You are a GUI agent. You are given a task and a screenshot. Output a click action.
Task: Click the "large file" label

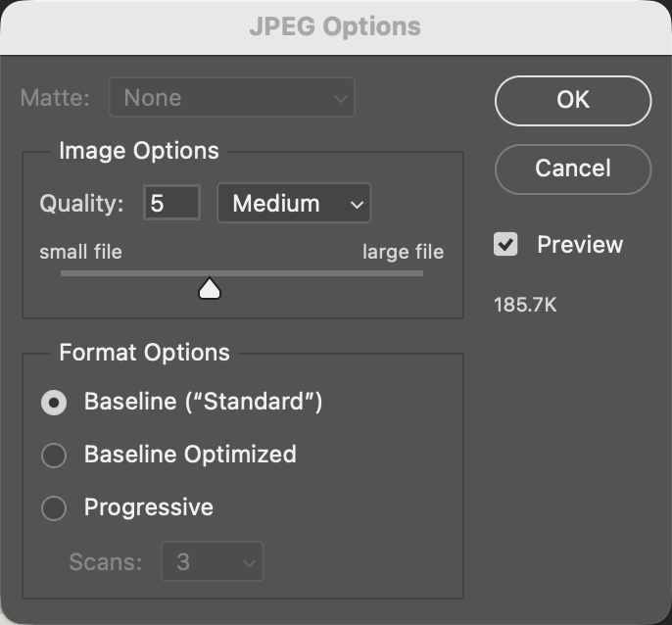403,252
